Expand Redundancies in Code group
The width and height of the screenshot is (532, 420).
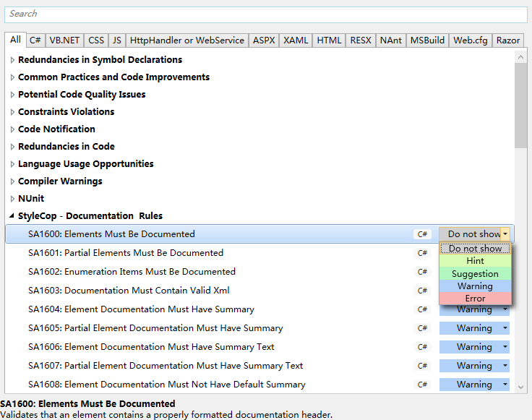[12, 147]
